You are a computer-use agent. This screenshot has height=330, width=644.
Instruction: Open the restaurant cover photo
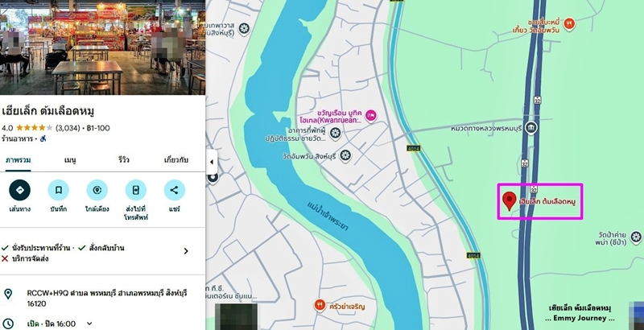(x=103, y=47)
